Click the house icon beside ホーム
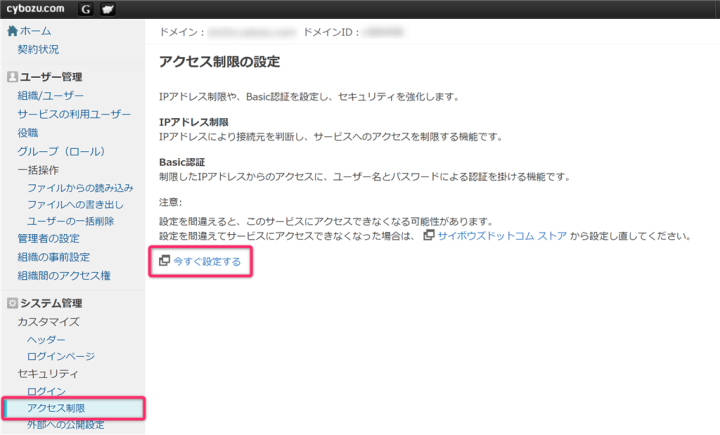 [x=12, y=31]
